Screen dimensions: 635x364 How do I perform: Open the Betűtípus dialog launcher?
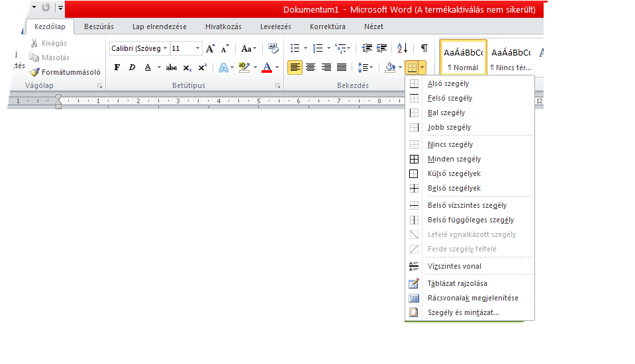pyautogui.click(x=278, y=86)
